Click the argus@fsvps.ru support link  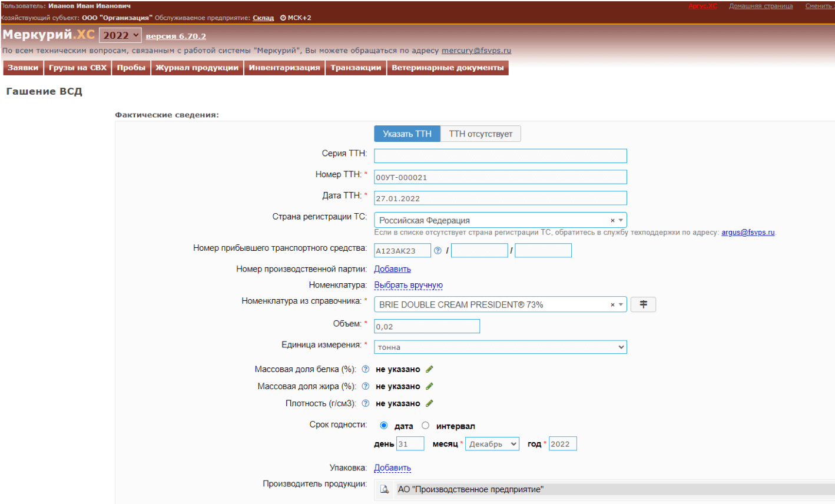click(x=748, y=233)
